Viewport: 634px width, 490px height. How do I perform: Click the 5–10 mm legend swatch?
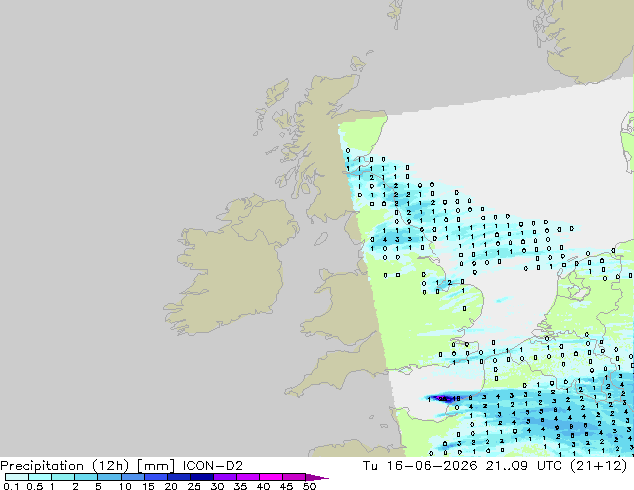[x=109, y=477]
